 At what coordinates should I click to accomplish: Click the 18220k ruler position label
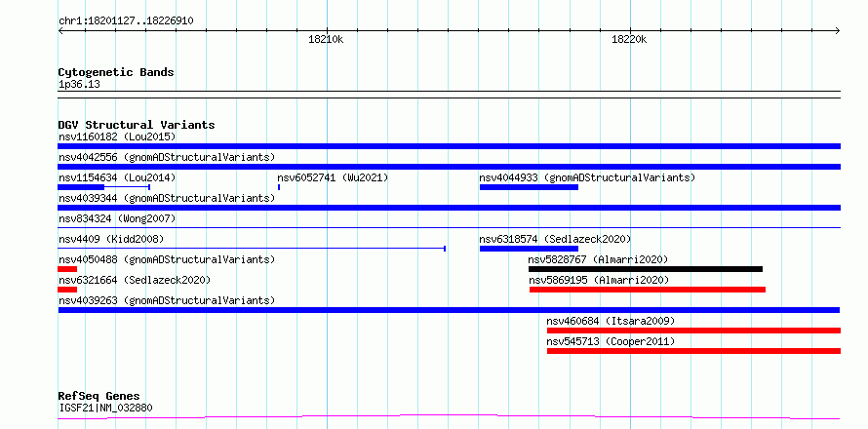tap(629, 39)
